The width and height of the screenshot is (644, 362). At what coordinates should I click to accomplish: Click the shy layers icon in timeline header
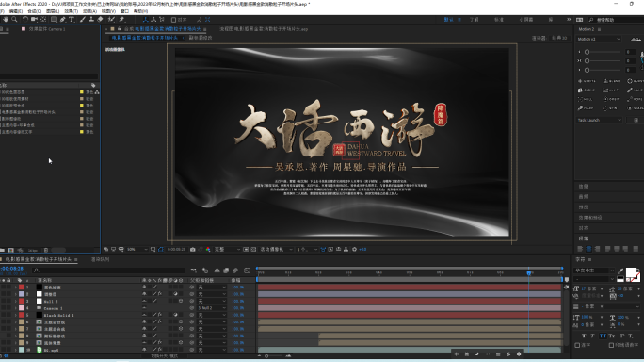[x=217, y=271]
